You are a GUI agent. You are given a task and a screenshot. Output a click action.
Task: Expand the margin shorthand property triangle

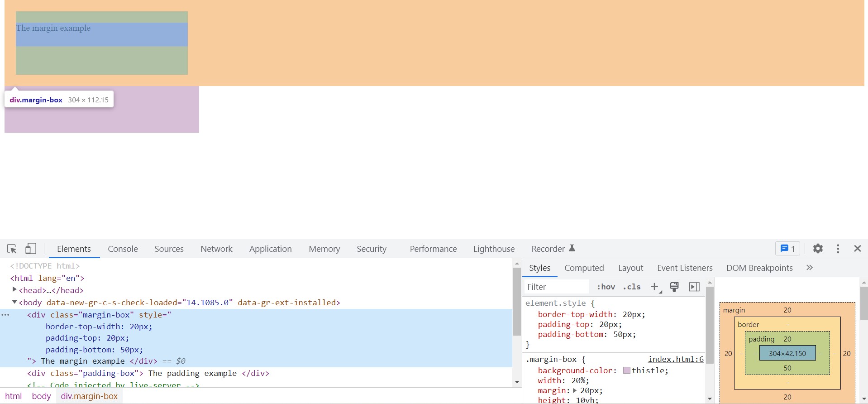coord(575,390)
